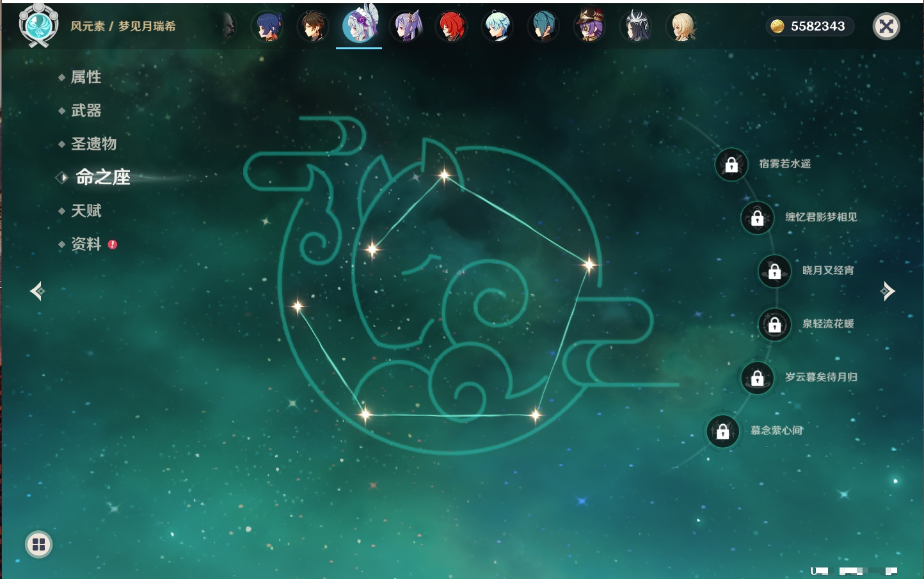This screenshot has height=579, width=924.
Task: Select the red-haired character portrait
Action: click(451, 27)
